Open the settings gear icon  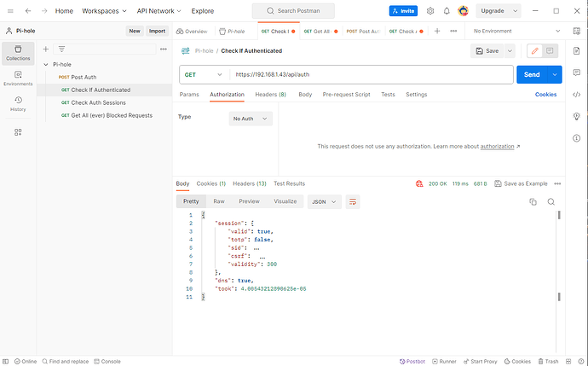tap(429, 11)
